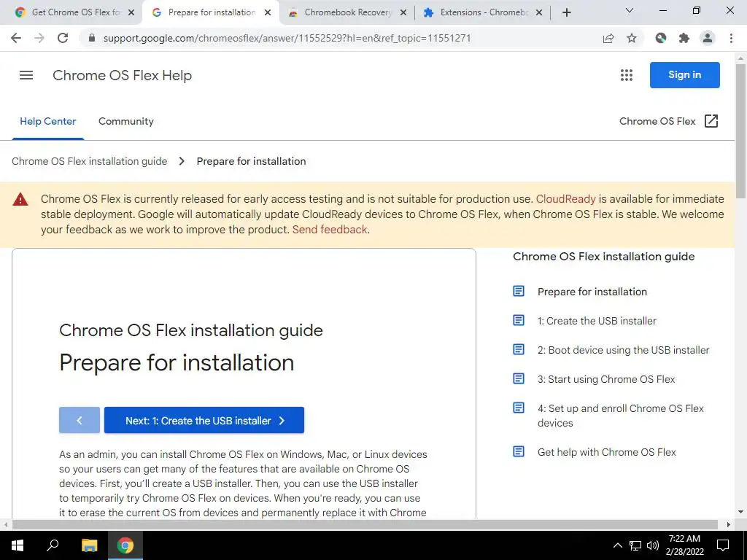747x560 pixels.
Task: Open Chrome three-dot menu
Action: (x=731, y=38)
